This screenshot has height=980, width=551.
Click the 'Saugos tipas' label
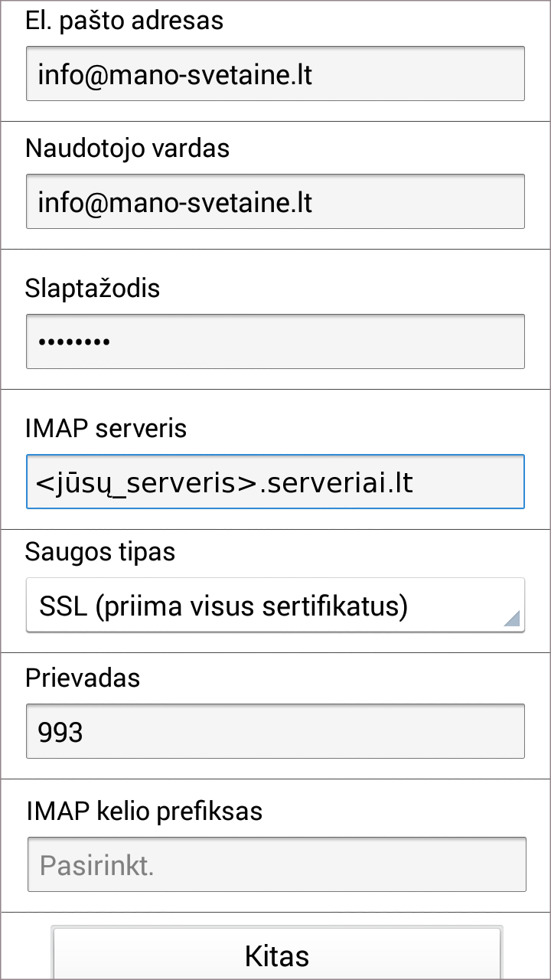[x=100, y=551]
